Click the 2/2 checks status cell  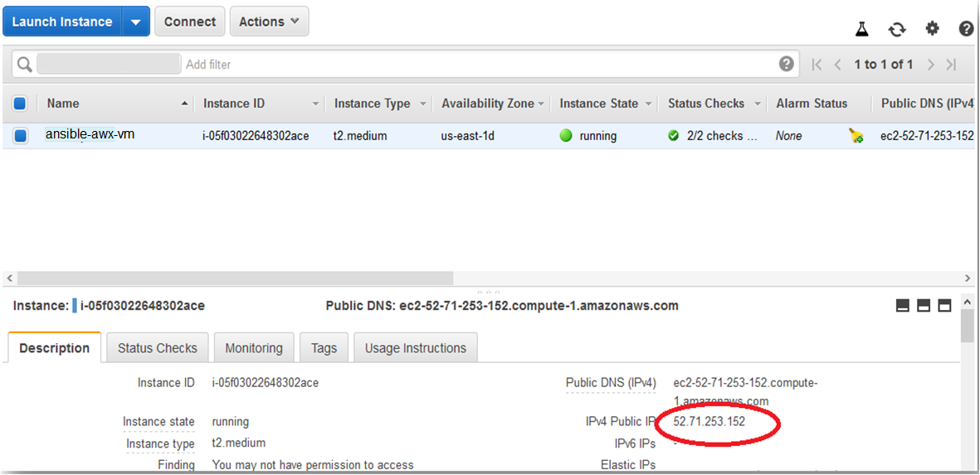pos(722,135)
